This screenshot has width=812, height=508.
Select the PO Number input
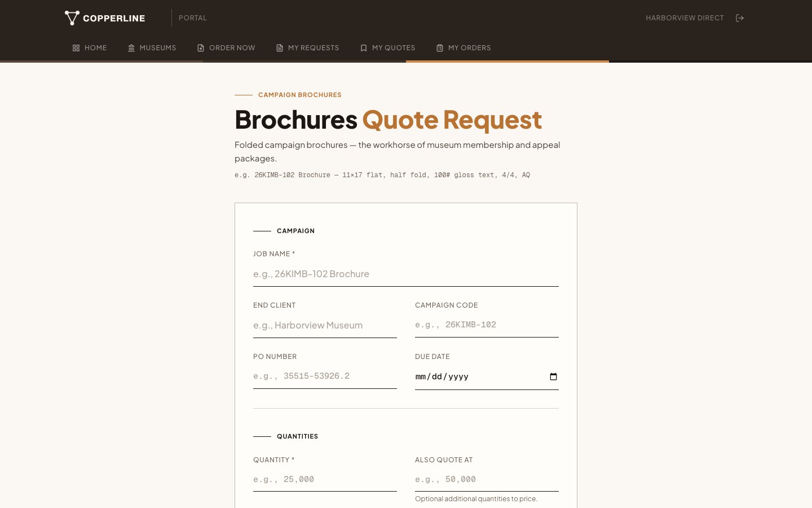point(325,376)
